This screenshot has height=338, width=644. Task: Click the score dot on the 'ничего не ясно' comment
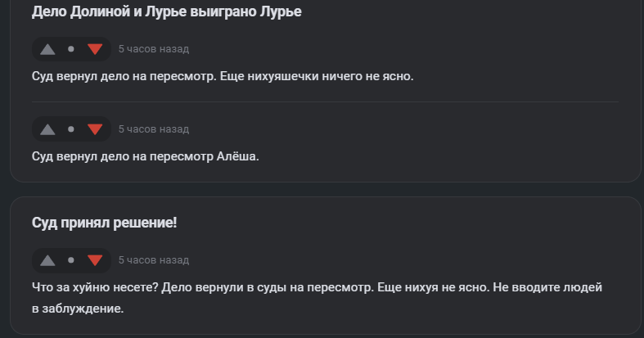point(71,49)
